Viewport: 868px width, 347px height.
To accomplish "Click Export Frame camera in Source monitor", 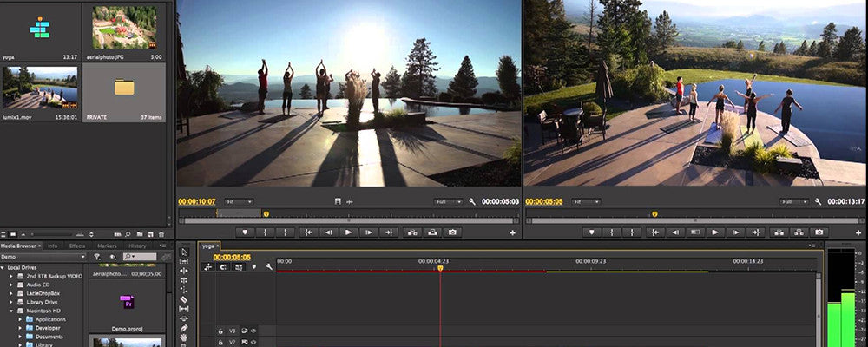I will pos(451,232).
